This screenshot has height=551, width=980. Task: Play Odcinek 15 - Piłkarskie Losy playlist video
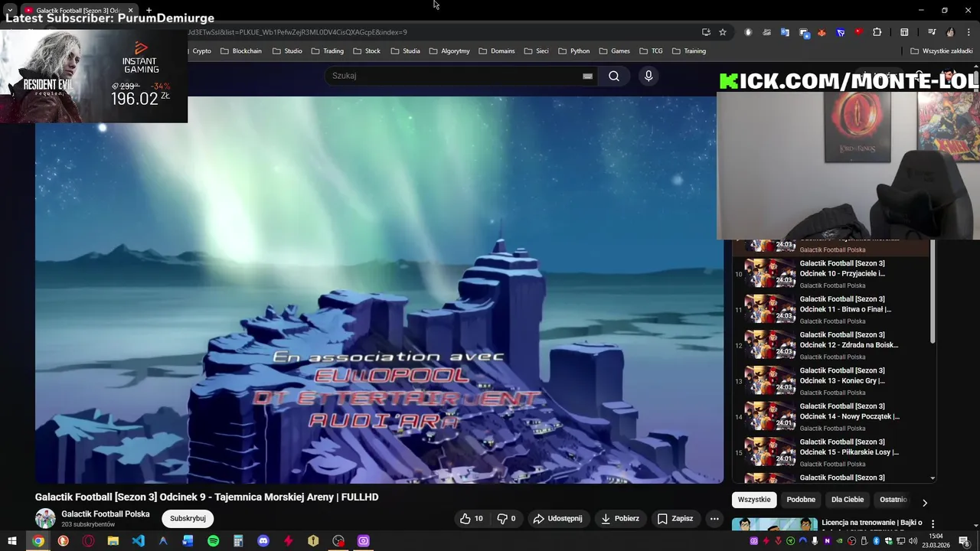832,452
